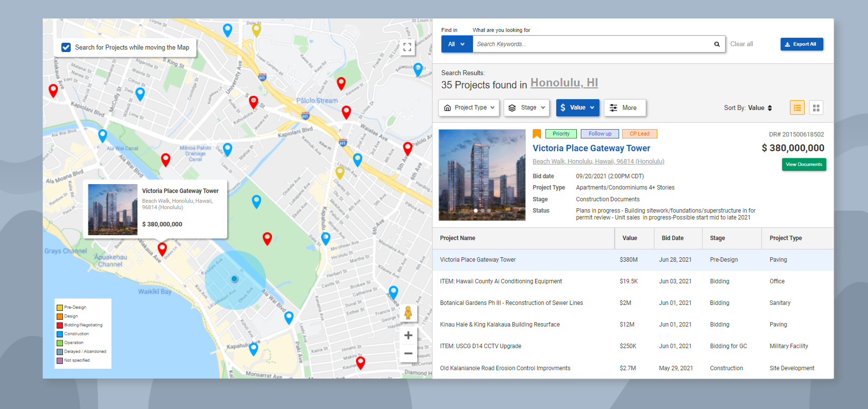Screen dimensions: 868x409
Task: Expand the Project Type filter dropdown
Action: 469,108
